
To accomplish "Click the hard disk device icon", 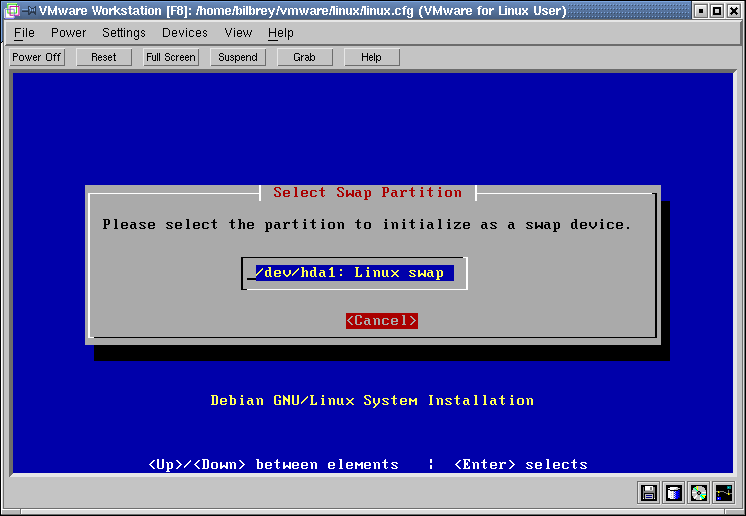I will point(674,492).
